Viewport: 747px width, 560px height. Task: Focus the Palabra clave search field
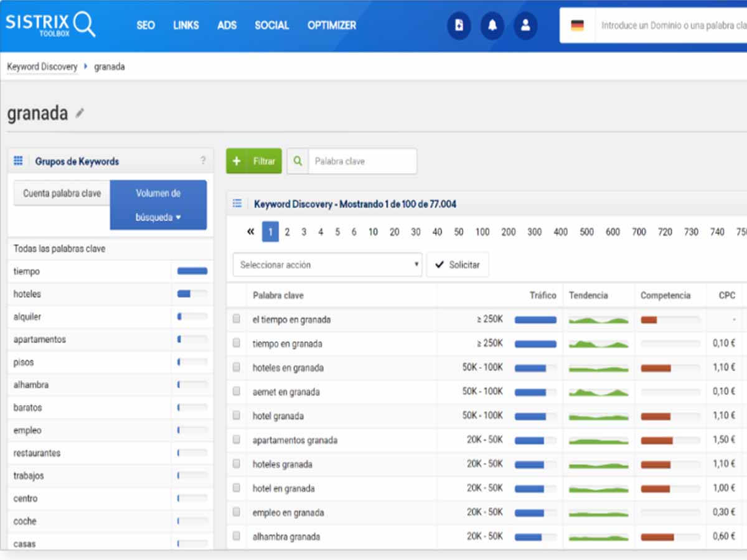(x=362, y=161)
